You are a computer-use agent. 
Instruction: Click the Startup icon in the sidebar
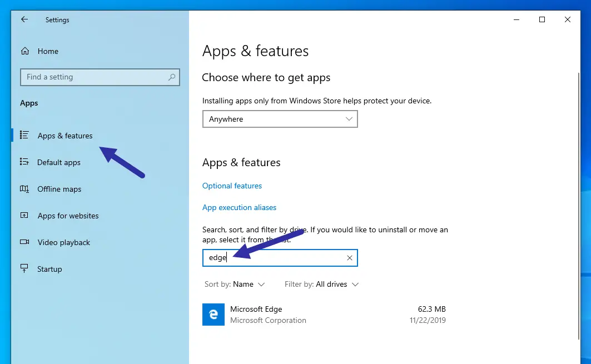coord(25,269)
